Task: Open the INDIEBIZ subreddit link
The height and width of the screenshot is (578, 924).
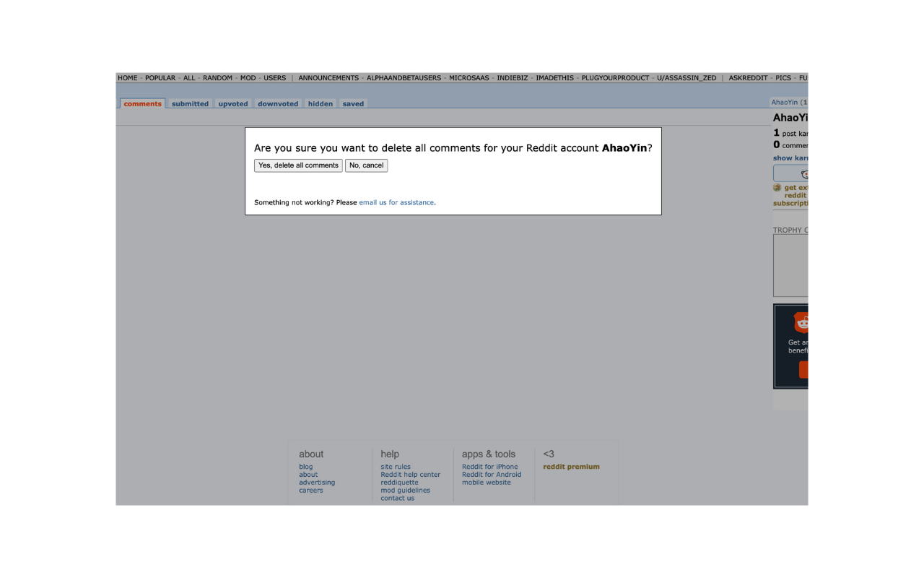Action: click(513, 78)
